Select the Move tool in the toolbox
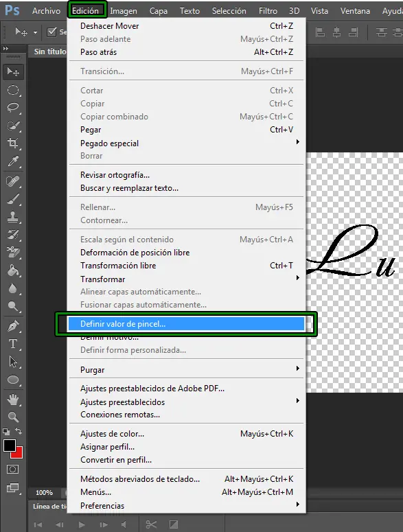403x532 pixels. tap(13, 72)
